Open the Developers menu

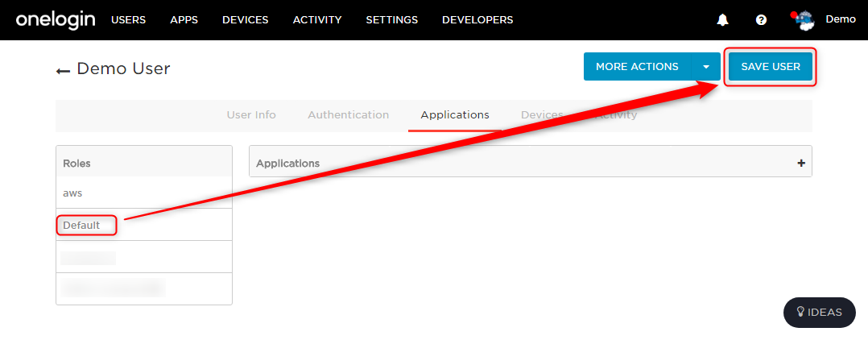477,20
